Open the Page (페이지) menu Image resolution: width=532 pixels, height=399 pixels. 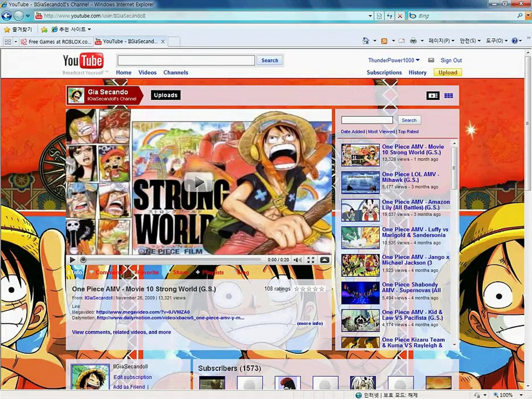click(441, 41)
